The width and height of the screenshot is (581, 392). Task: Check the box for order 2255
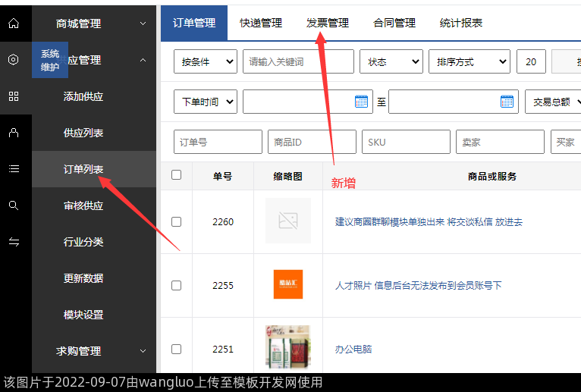[177, 286]
